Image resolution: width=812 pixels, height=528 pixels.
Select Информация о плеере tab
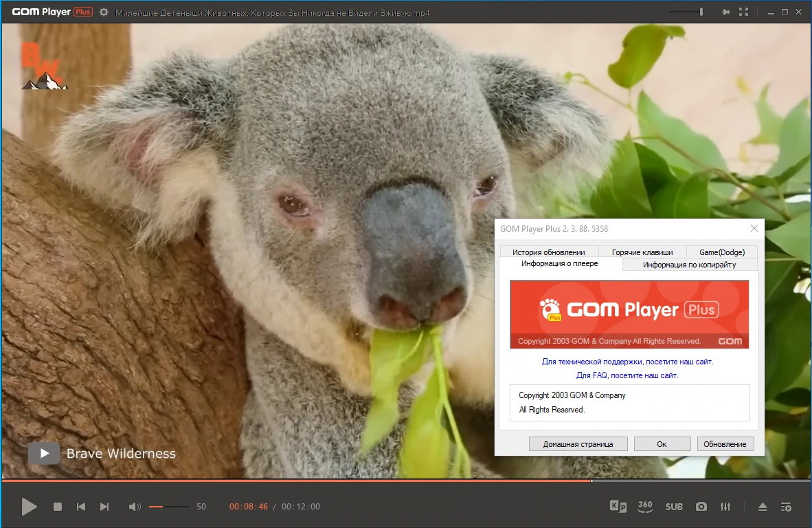[560, 264]
